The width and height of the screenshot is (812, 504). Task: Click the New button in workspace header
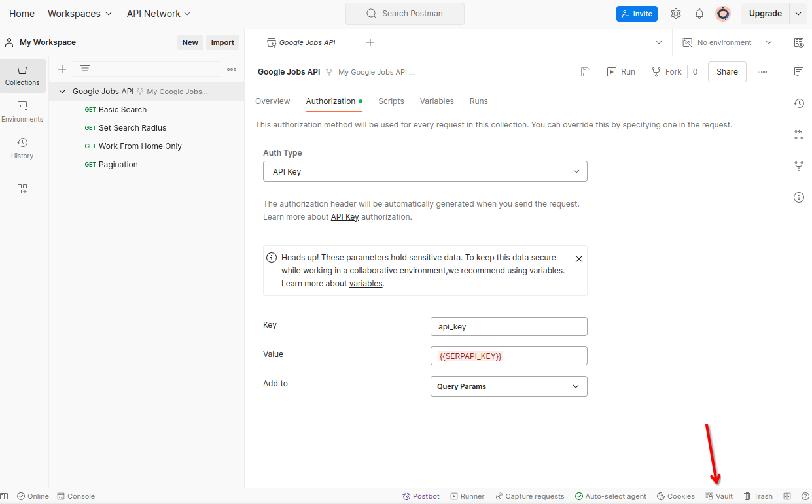tap(190, 42)
